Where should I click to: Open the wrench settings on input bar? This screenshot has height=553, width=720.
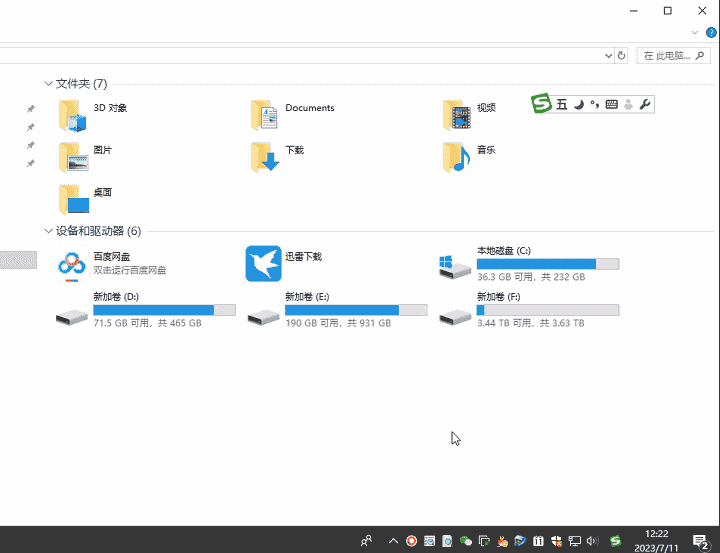pyautogui.click(x=645, y=105)
